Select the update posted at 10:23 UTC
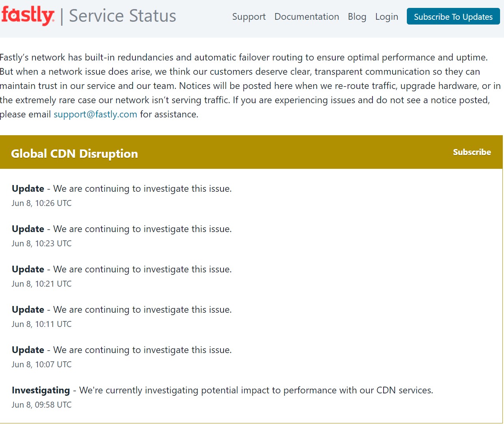504x425 pixels. coord(122,229)
